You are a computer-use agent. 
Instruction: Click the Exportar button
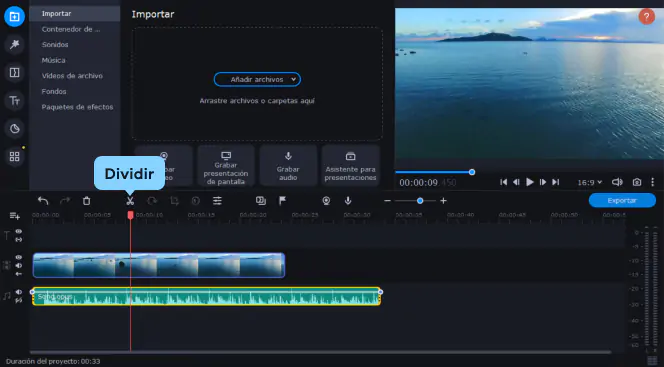622,201
